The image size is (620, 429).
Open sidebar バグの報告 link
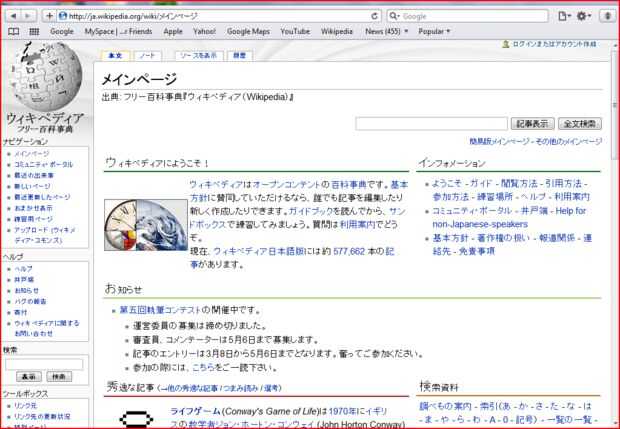(x=30, y=301)
